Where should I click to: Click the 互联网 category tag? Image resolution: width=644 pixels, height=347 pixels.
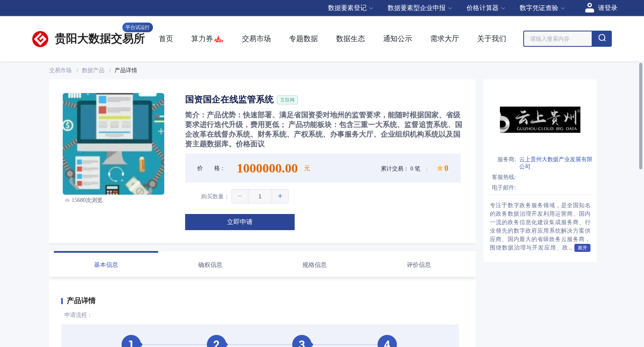point(287,100)
